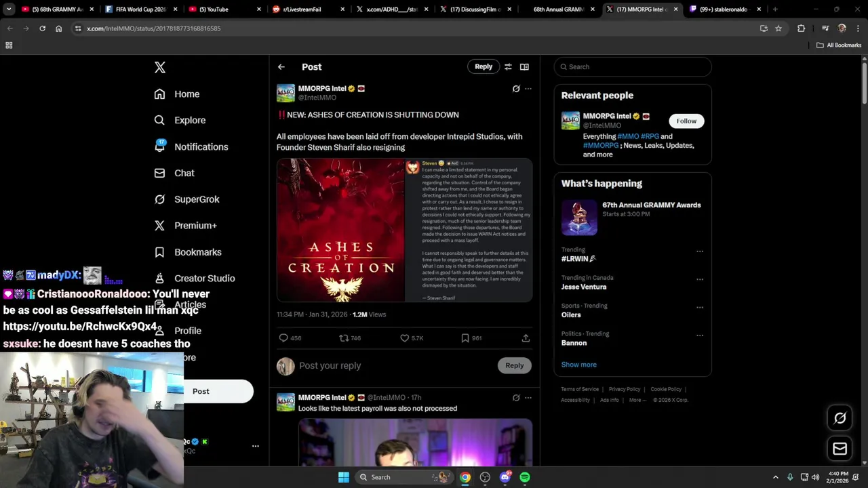The height and width of the screenshot is (488, 868).
Task: Open the Ashes of Creation image
Action: [x=340, y=230]
